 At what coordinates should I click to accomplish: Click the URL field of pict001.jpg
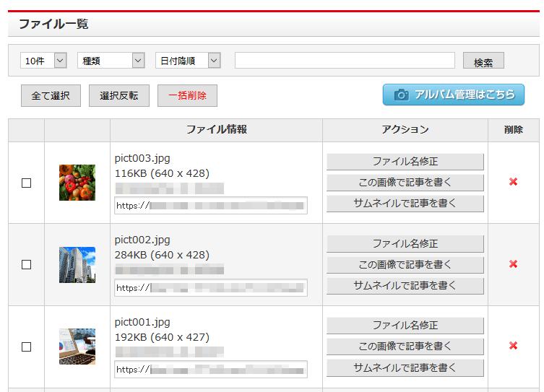click(x=211, y=370)
